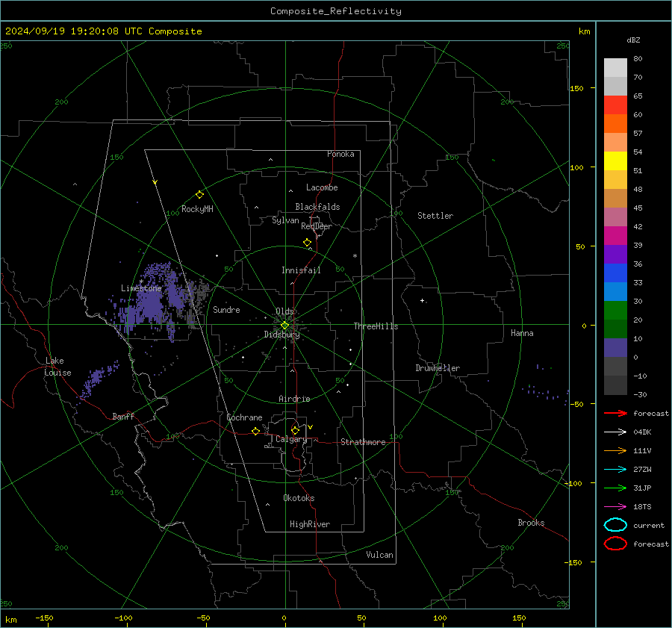Click the yellow V marker right of Calgary diamond

click(x=311, y=427)
